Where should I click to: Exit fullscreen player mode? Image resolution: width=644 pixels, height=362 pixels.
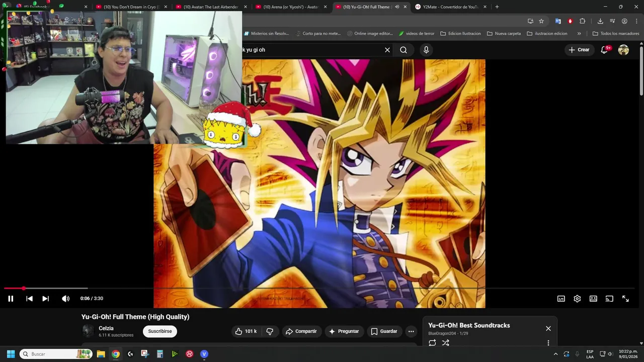click(625, 299)
